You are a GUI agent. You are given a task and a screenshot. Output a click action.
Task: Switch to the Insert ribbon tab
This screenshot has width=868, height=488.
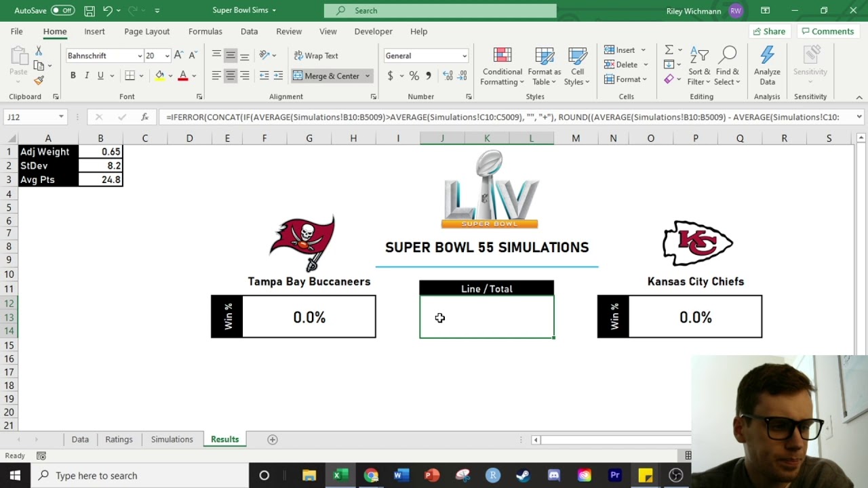pos(94,31)
